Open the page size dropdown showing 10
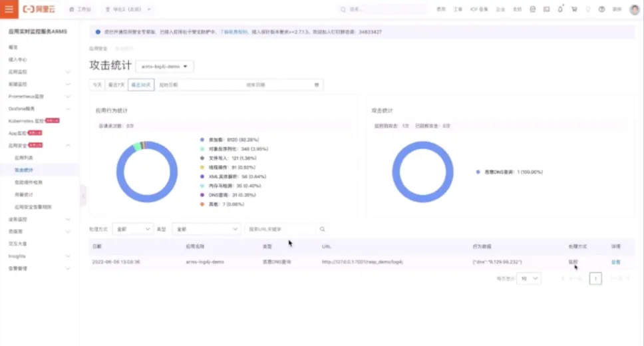 click(x=529, y=278)
